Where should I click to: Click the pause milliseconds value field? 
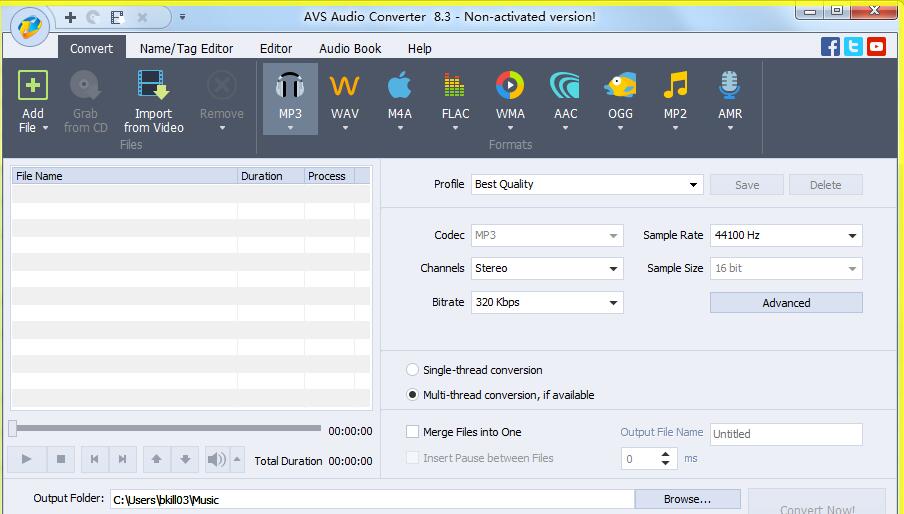(x=639, y=459)
